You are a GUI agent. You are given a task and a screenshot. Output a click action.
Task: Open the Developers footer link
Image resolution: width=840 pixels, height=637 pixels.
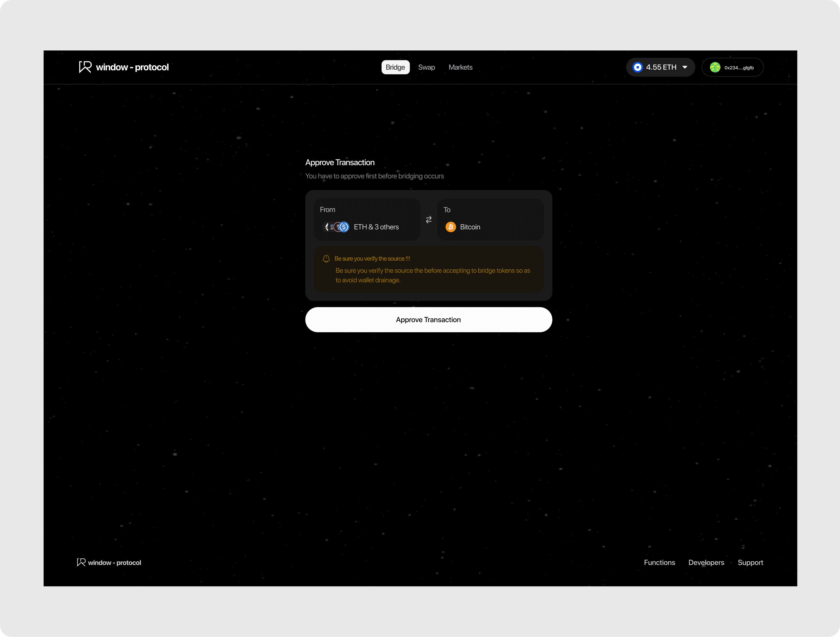706,562
